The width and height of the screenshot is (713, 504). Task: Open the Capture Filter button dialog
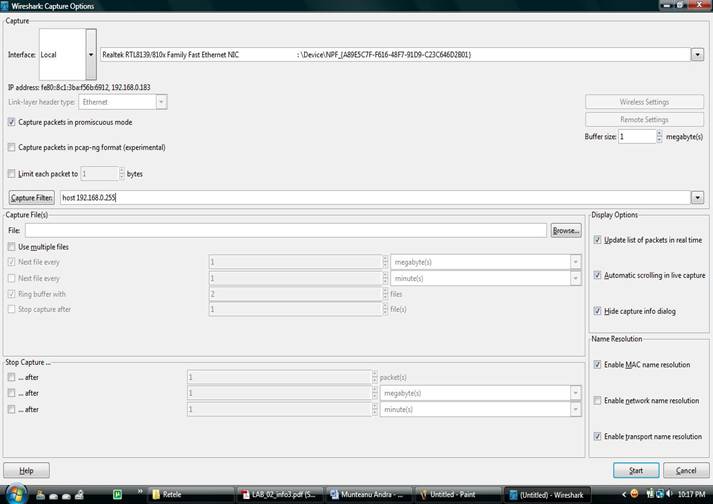click(x=31, y=198)
